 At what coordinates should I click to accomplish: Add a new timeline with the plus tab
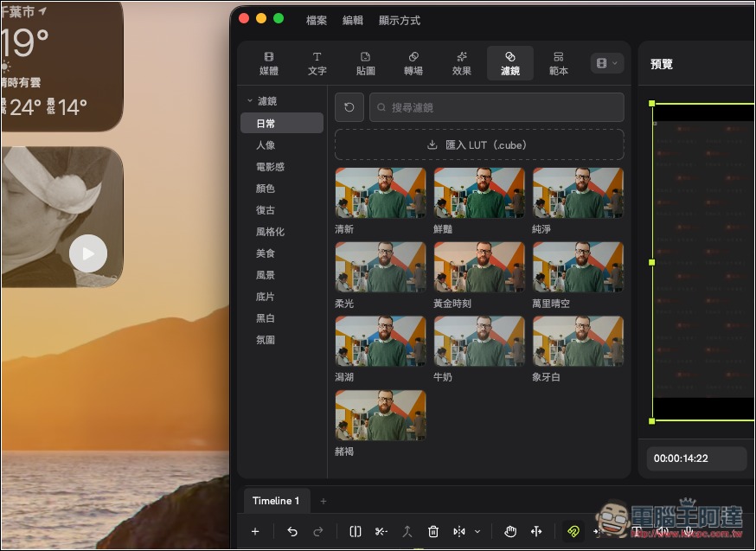324,502
